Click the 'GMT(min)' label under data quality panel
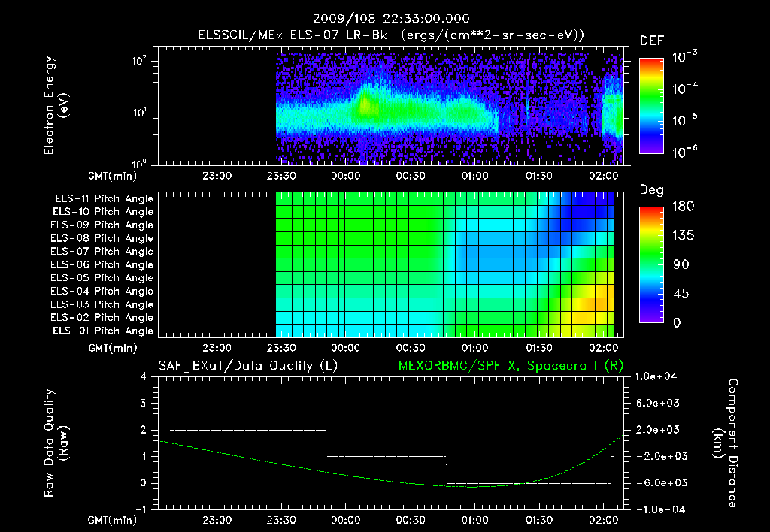Screen dimensions: 770x532 click(x=113, y=520)
